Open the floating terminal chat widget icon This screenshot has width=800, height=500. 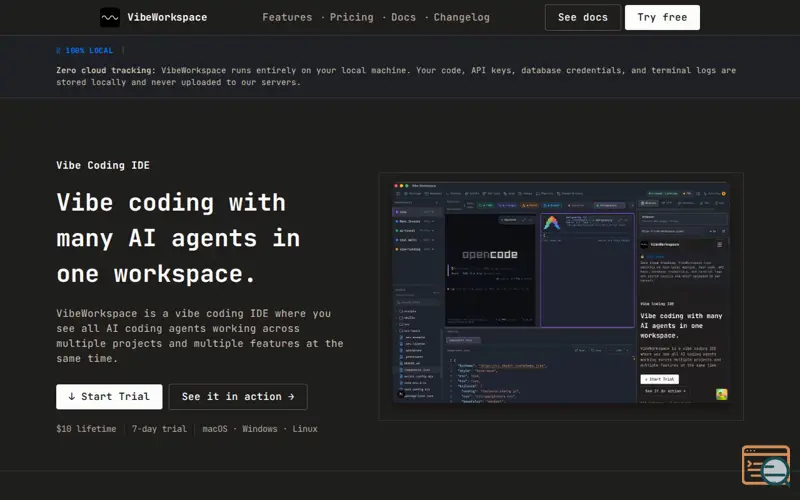tap(766, 465)
